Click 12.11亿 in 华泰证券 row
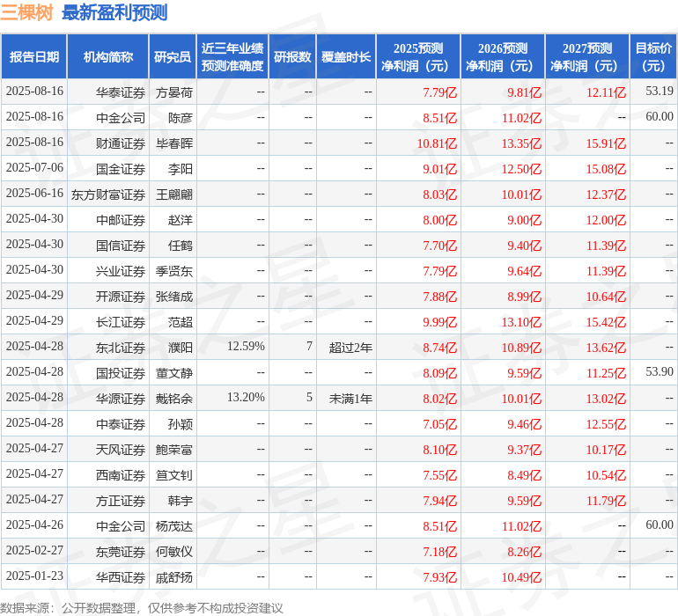The width and height of the screenshot is (678, 616). click(606, 92)
